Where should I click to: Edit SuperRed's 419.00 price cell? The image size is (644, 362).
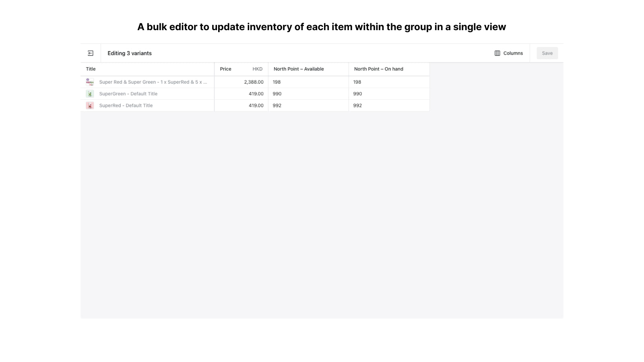pos(256,105)
